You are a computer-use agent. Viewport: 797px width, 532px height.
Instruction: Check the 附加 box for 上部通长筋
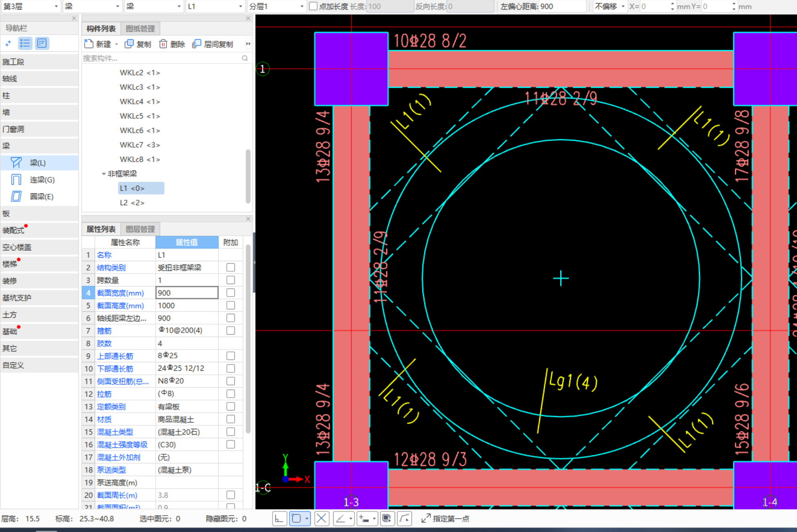point(230,355)
